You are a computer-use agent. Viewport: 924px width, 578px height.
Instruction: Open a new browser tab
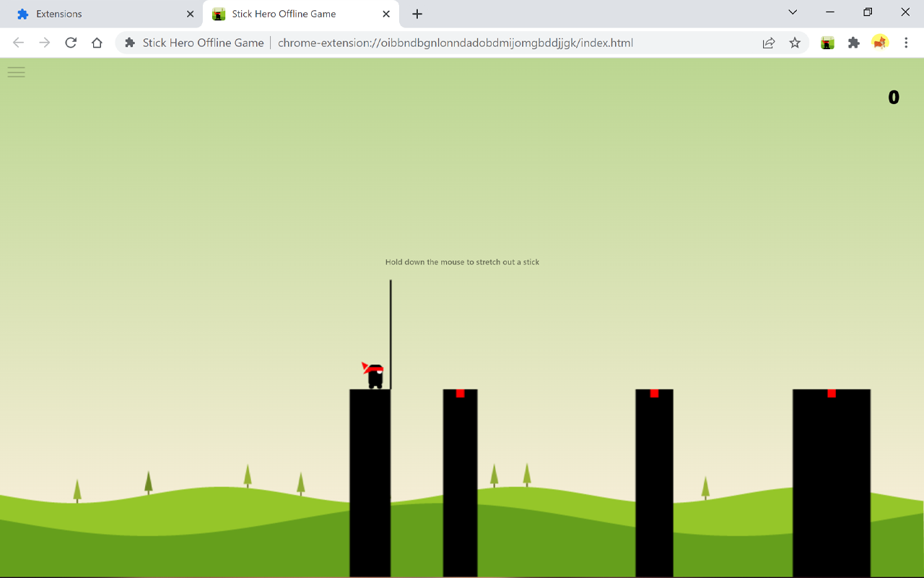click(417, 14)
